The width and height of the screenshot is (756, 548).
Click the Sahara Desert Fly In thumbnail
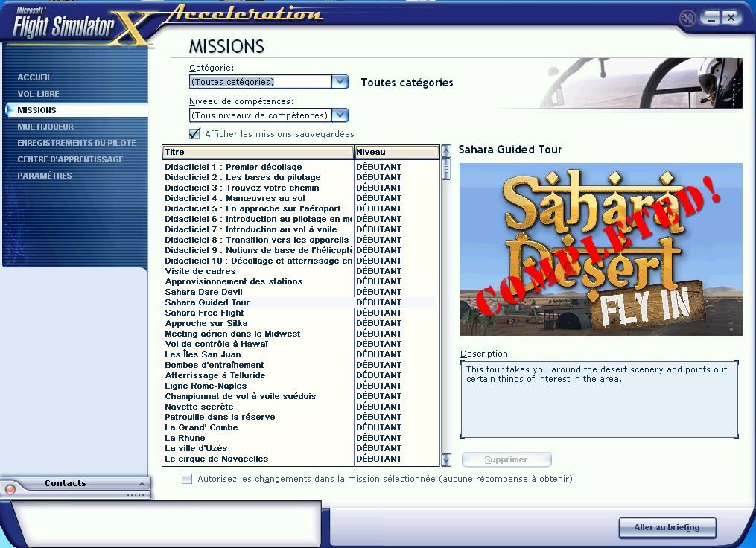[x=601, y=249]
